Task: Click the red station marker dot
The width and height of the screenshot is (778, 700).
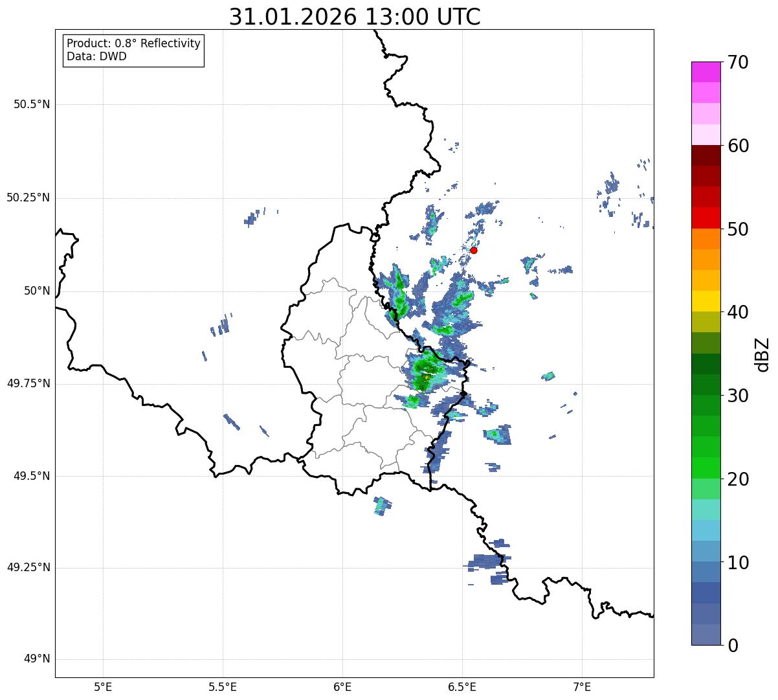Action: click(x=474, y=250)
